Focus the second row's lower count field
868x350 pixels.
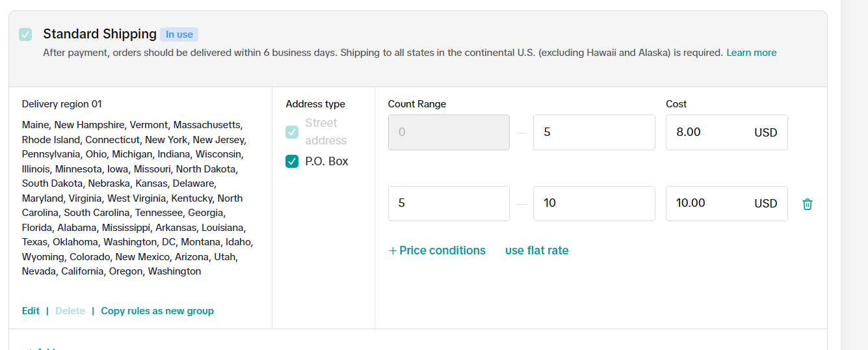[449, 204]
